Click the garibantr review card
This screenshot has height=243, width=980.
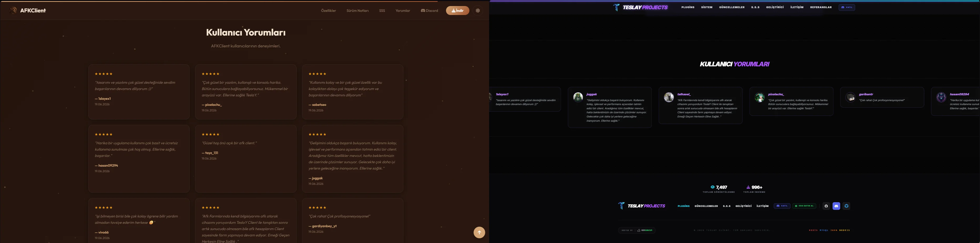[882, 97]
